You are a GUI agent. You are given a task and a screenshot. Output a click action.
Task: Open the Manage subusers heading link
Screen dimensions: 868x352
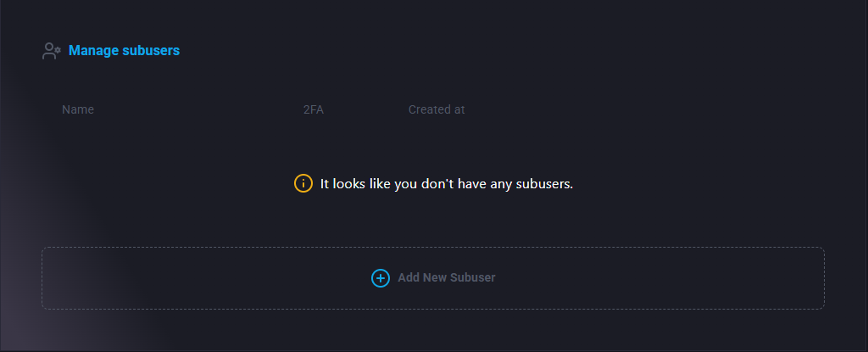tap(124, 51)
